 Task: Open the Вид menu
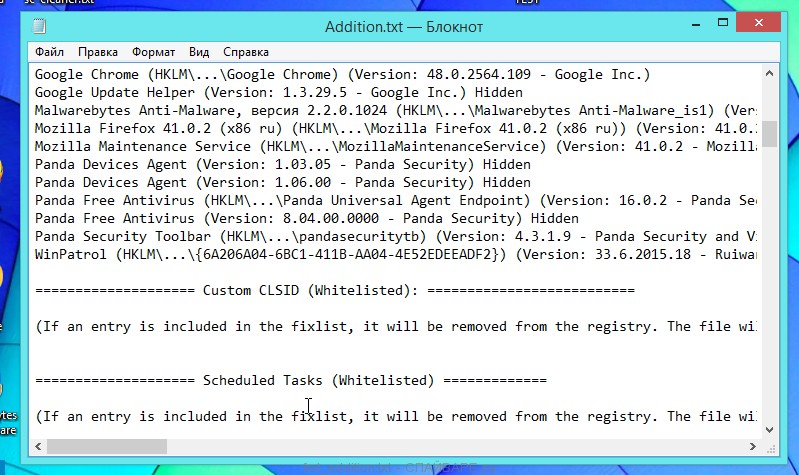point(199,52)
